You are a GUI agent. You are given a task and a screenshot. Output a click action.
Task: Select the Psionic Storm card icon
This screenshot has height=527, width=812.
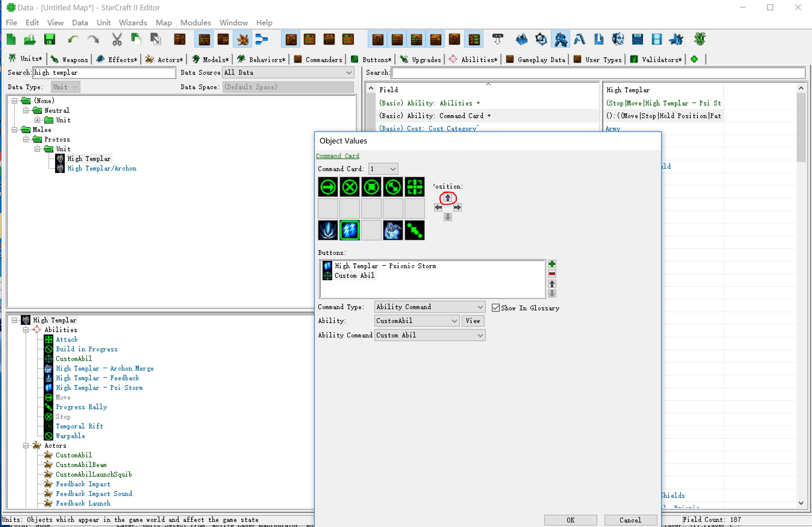pos(349,231)
